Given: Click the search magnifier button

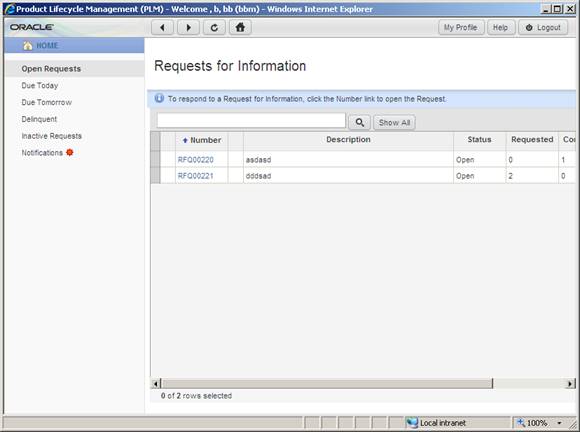Looking at the screenshot, I should point(360,122).
